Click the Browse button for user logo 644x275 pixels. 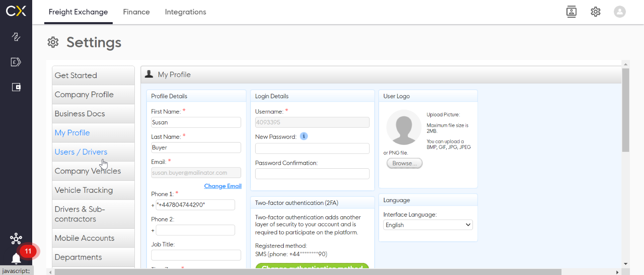(405, 163)
